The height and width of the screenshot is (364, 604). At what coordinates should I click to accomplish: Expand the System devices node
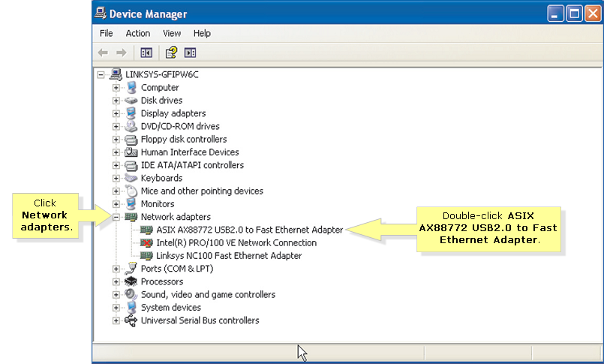click(116, 308)
